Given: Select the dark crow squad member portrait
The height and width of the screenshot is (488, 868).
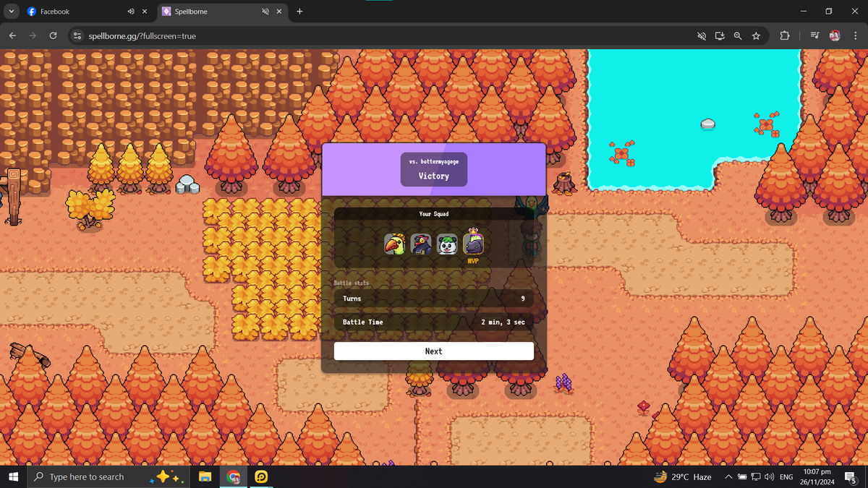Looking at the screenshot, I should click(x=420, y=244).
